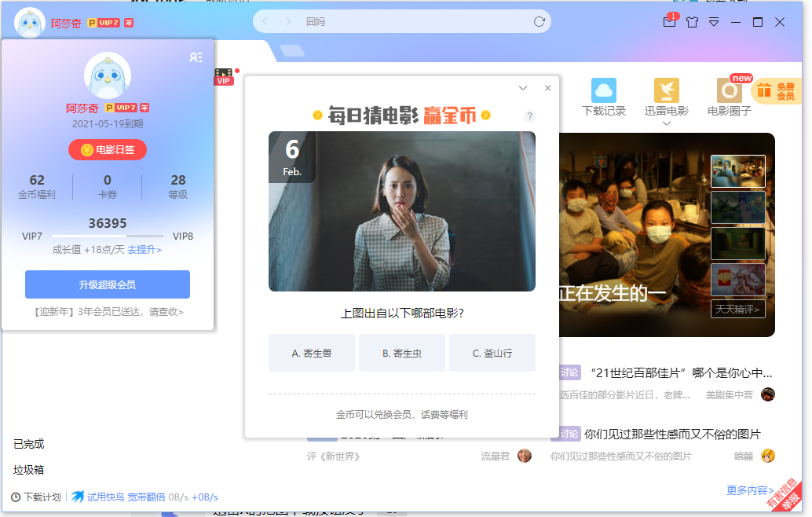Select answer C 釜山行 in the quiz

492,353
